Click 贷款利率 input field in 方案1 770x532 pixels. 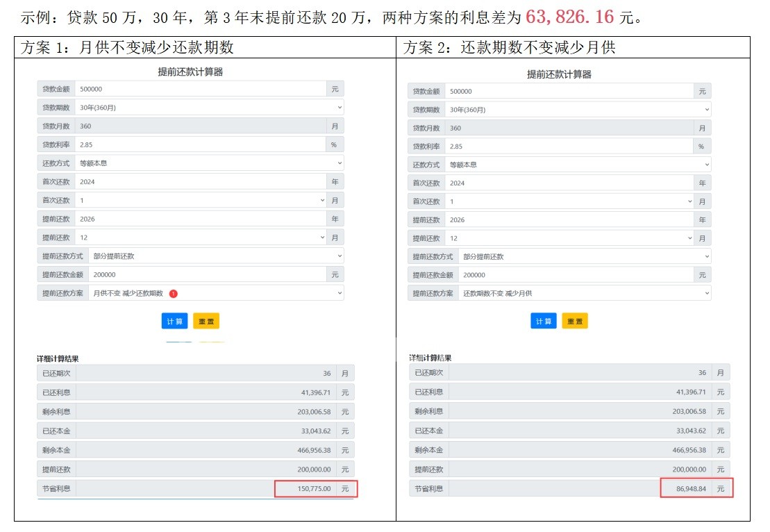pos(200,144)
